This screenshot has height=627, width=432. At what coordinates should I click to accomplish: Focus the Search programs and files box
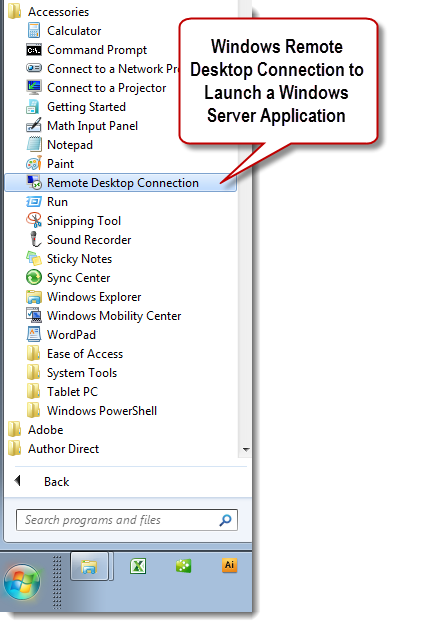(127, 520)
